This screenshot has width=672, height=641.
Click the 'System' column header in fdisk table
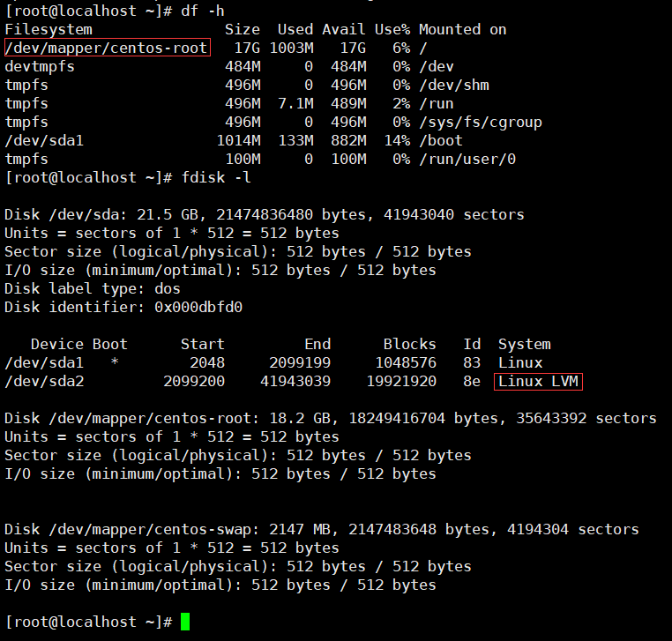(x=525, y=345)
